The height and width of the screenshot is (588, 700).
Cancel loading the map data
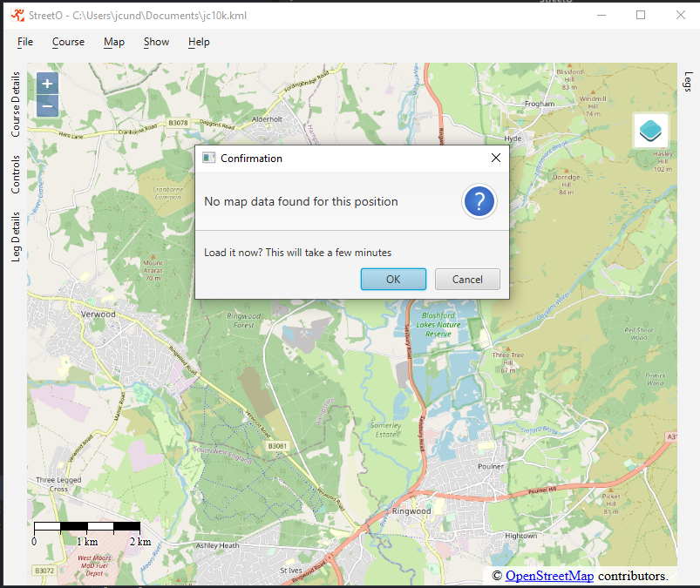[467, 279]
